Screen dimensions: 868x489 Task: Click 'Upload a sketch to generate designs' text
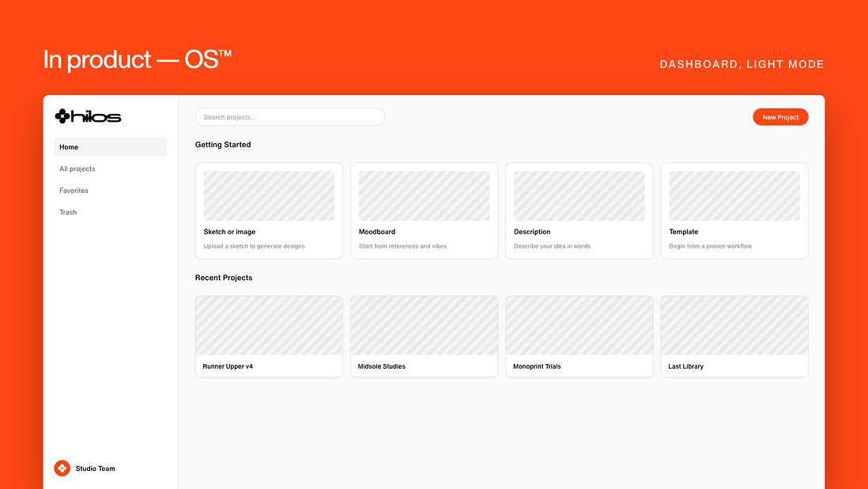tap(254, 246)
